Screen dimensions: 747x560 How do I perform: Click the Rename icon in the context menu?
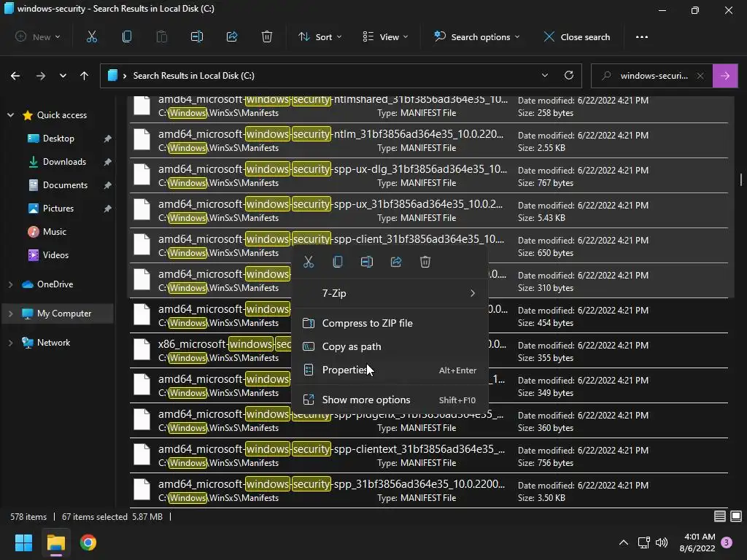pos(367,262)
